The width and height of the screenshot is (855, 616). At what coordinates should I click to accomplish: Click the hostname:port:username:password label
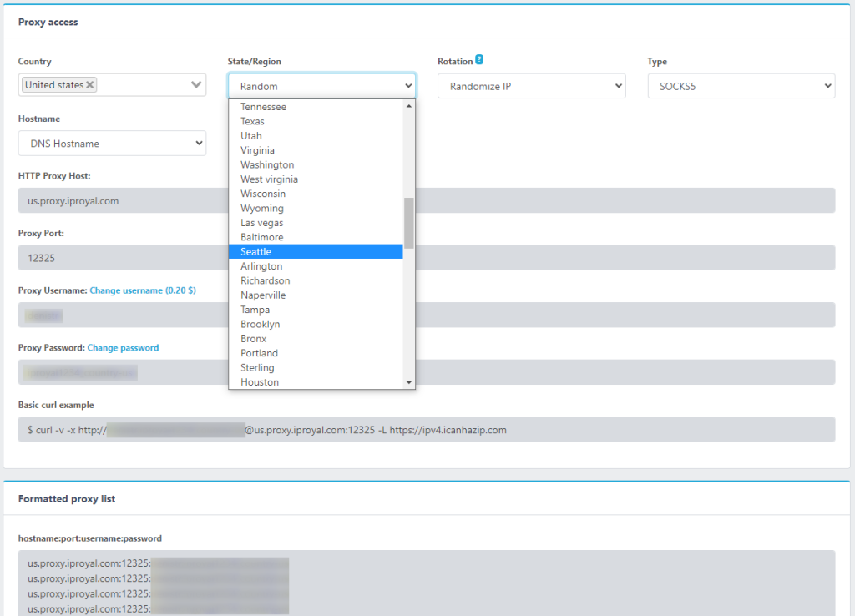pyautogui.click(x=90, y=538)
